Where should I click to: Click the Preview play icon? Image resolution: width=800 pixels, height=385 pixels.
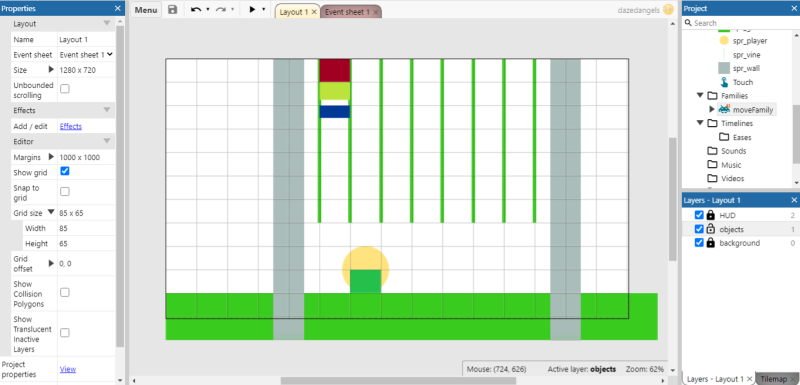pyautogui.click(x=252, y=10)
